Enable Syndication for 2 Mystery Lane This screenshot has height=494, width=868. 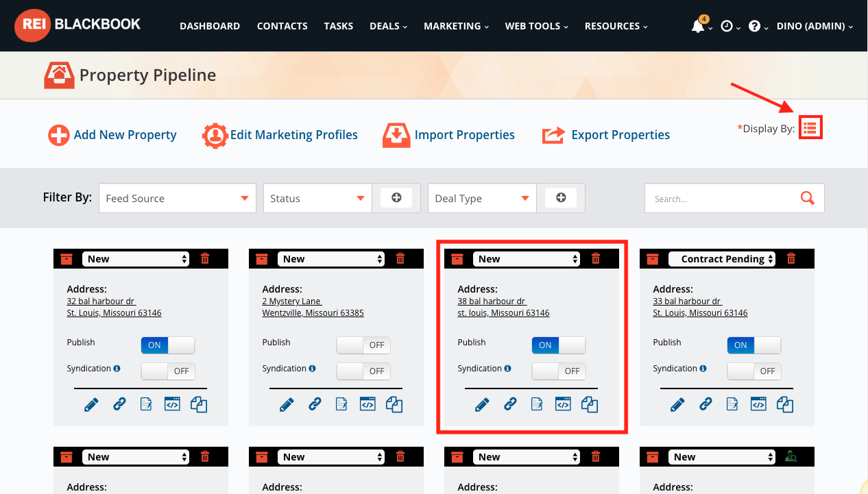(x=363, y=371)
